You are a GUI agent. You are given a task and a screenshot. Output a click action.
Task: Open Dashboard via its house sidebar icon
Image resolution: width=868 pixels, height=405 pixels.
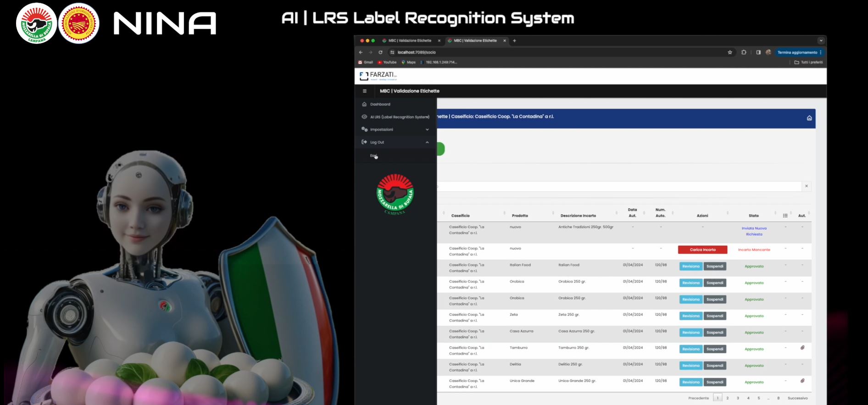[x=364, y=104]
